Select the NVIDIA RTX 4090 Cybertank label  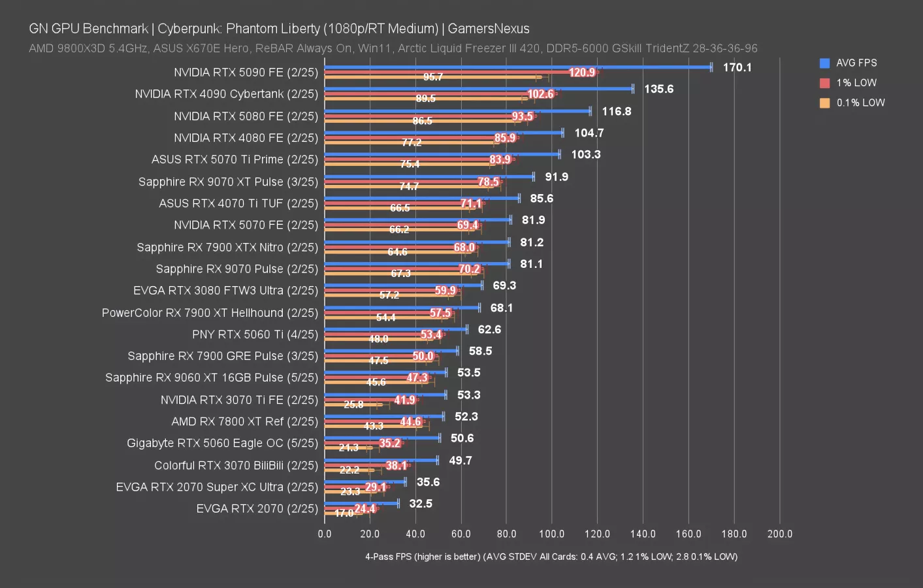tap(226, 94)
